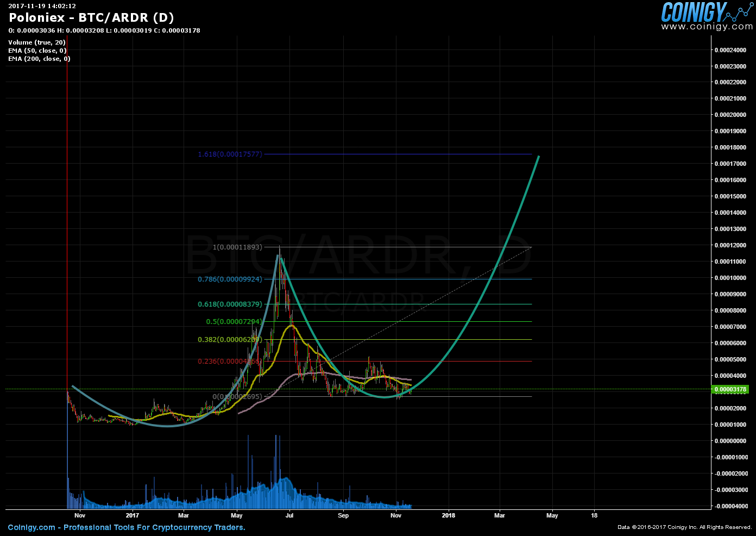
Task: Click the 0.618(0.00008379) Fibonacci level label
Action: 230,304
